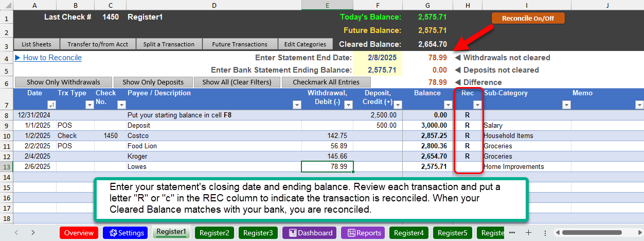Select the Costco payee cell
The width and height of the screenshot is (644, 241).
tap(213, 135)
